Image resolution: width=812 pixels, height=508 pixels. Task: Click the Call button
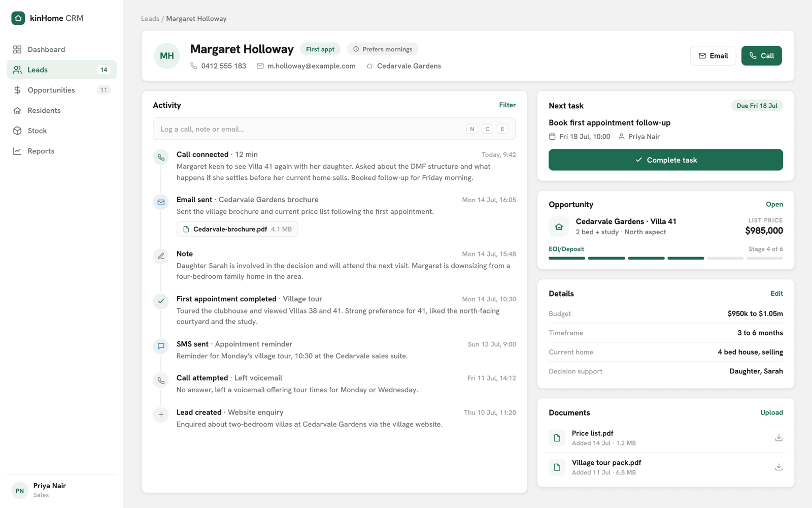point(761,56)
